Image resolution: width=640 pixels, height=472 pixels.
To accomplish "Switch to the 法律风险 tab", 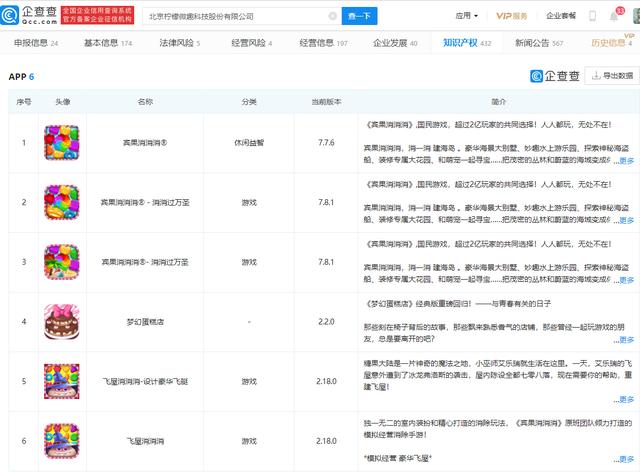I will (180, 43).
